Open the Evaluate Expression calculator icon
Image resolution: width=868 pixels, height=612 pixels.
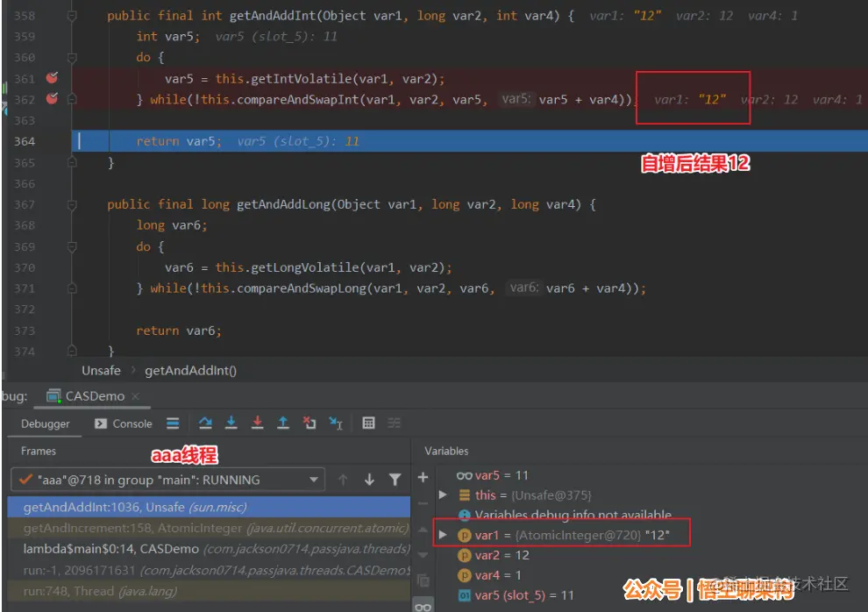[368, 423]
